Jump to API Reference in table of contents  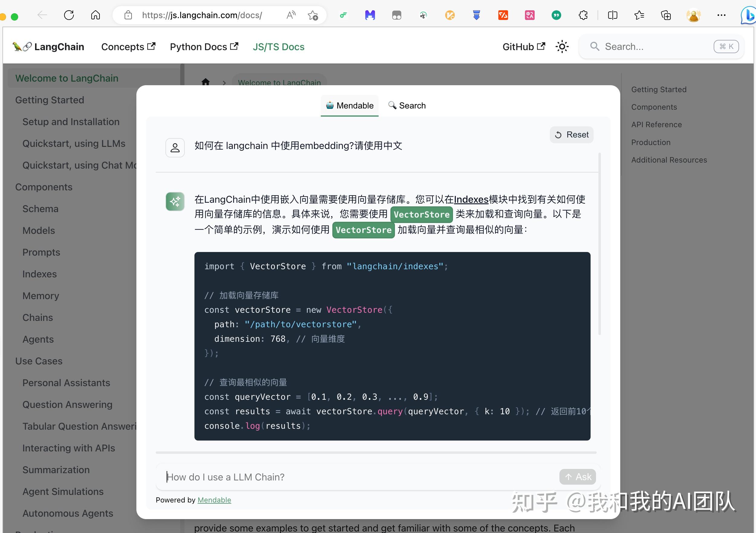pos(657,125)
